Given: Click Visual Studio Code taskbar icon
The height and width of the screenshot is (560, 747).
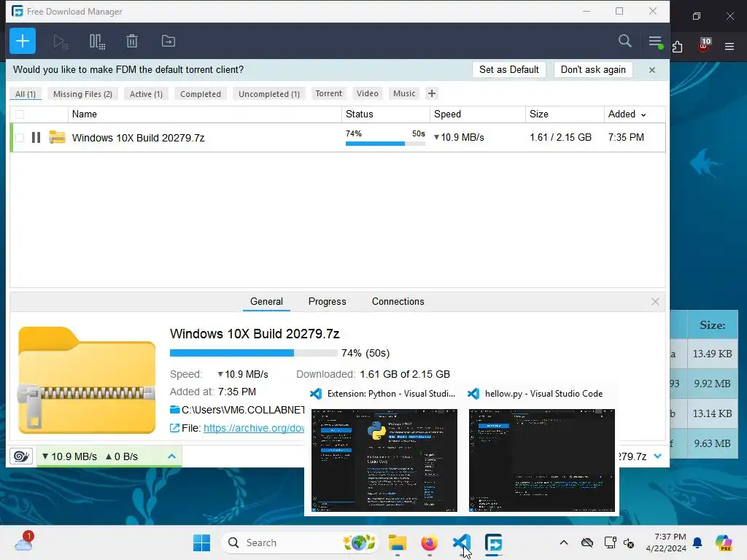Looking at the screenshot, I should [461, 542].
